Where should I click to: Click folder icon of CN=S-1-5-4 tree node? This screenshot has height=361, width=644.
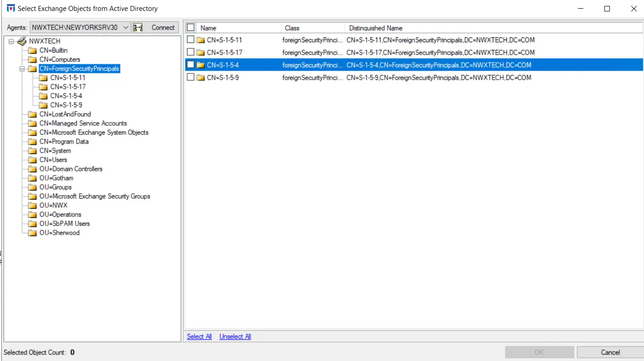click(43, 96)
